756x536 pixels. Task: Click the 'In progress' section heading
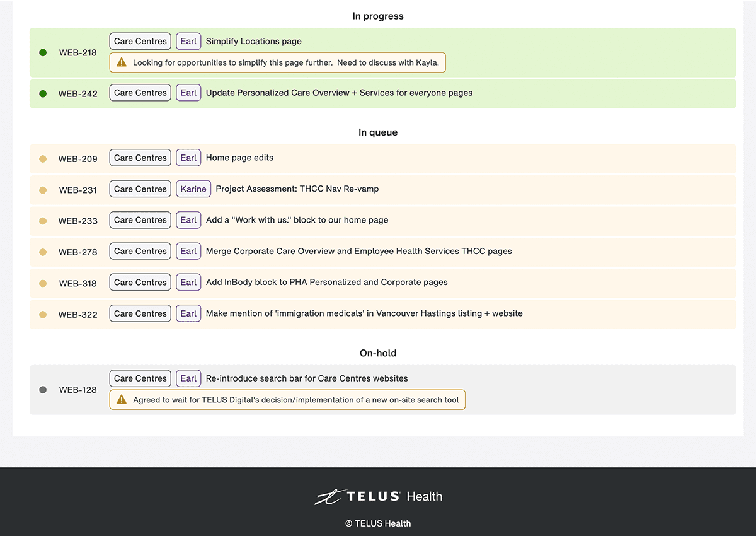[x=378, y=16]
